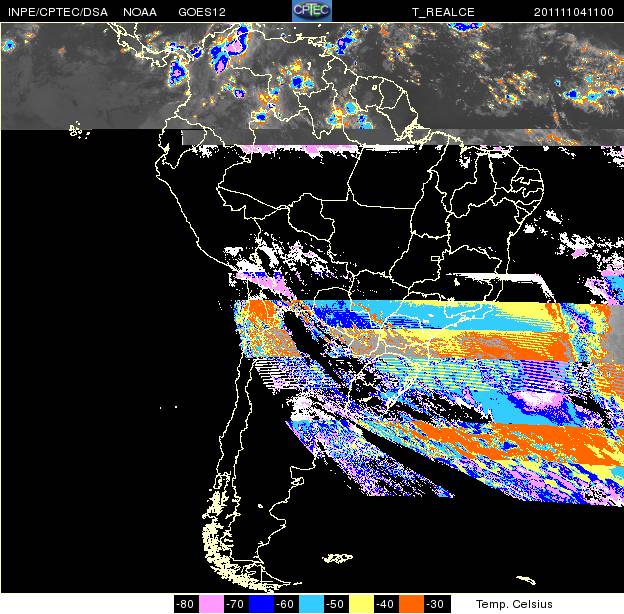Screen dimensions: 624x614
Task: Click the NOAA label in header
Action: (140, 12)
